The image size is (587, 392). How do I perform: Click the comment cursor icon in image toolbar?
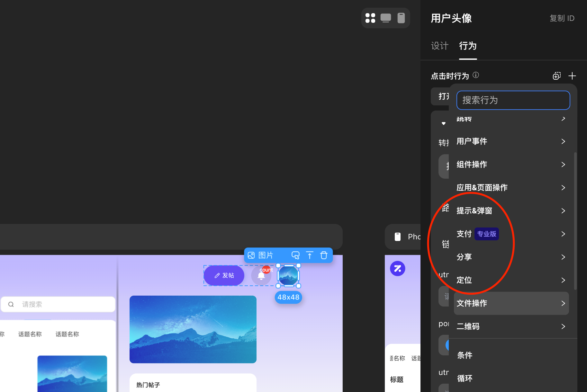[295, 255]
